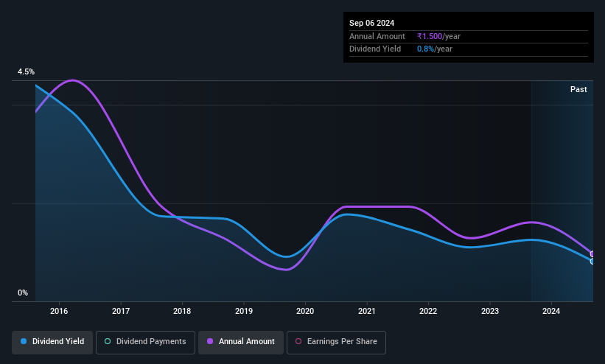Click the ₹1.500/year annual amount value
Image resolution: width=605 pixels, height=364 pixels.
coord(438,36)
